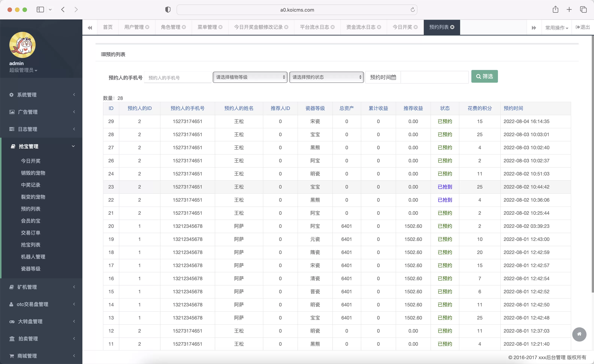Click the back-to-top home icon button
The width and height of the screenshot is (594, 364).
tap(579, 334)
